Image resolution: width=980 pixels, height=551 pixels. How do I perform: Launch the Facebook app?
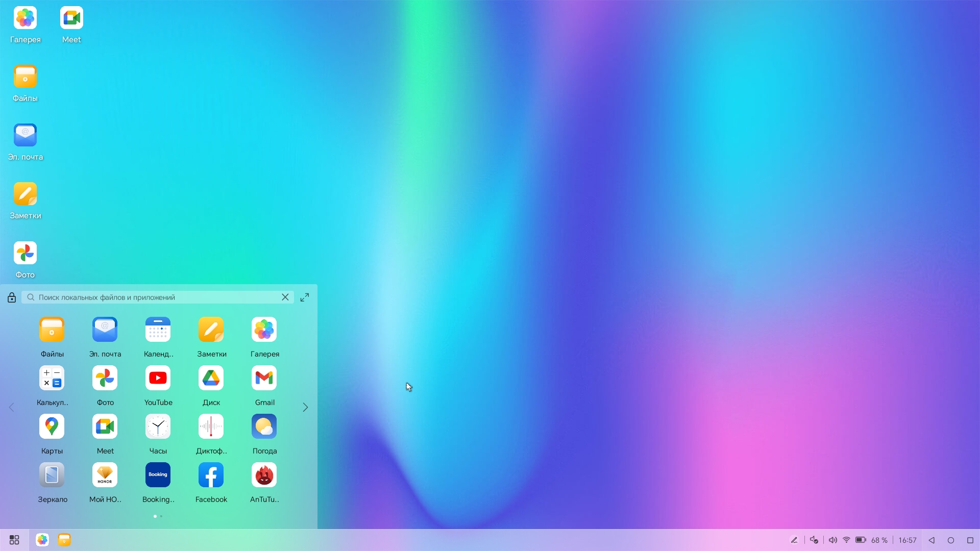(211, 475)
